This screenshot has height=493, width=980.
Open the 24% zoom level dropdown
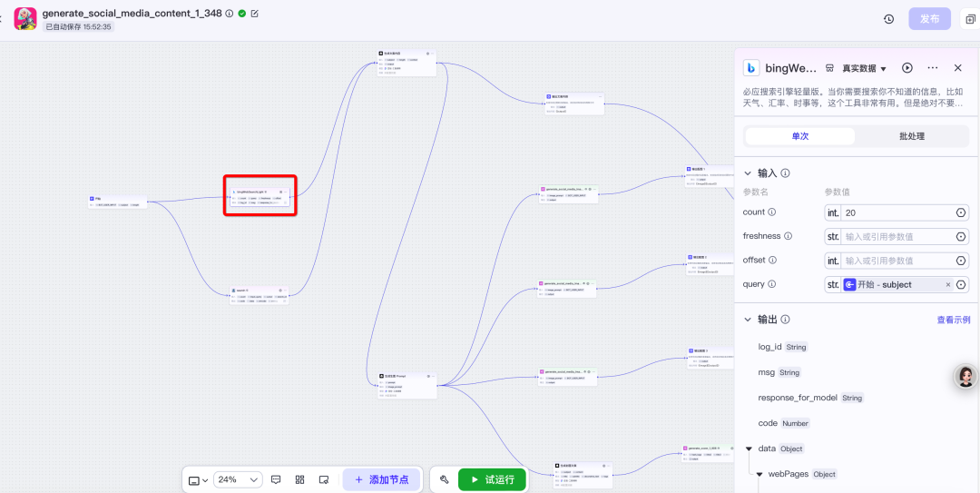coord(238,479)
